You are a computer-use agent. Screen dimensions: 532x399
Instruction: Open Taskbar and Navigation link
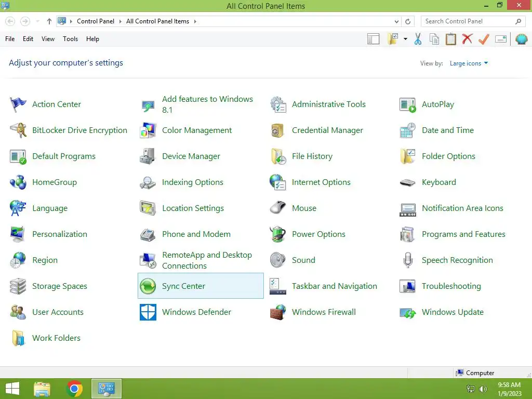335,286
